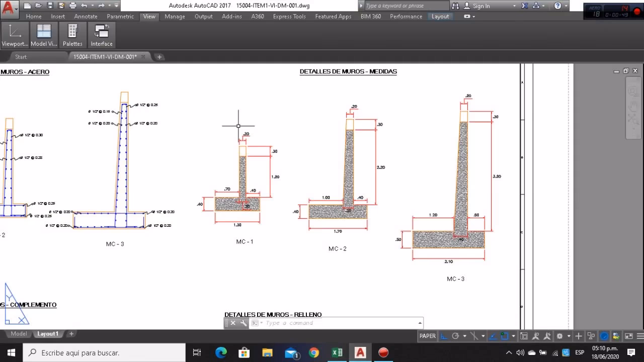Click the Customize command line wrench icon
Screen dimensions: 644x362
click(244, 323)
